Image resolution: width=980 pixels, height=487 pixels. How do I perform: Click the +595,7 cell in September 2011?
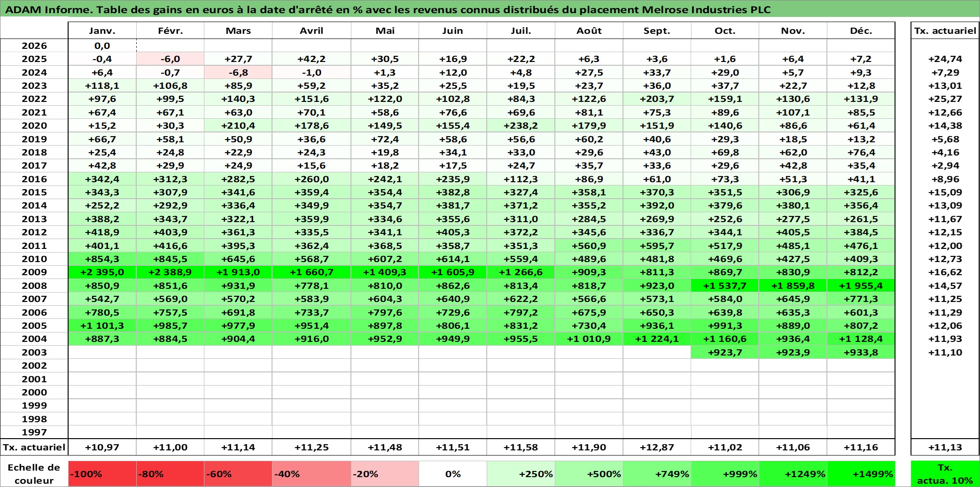657,246
